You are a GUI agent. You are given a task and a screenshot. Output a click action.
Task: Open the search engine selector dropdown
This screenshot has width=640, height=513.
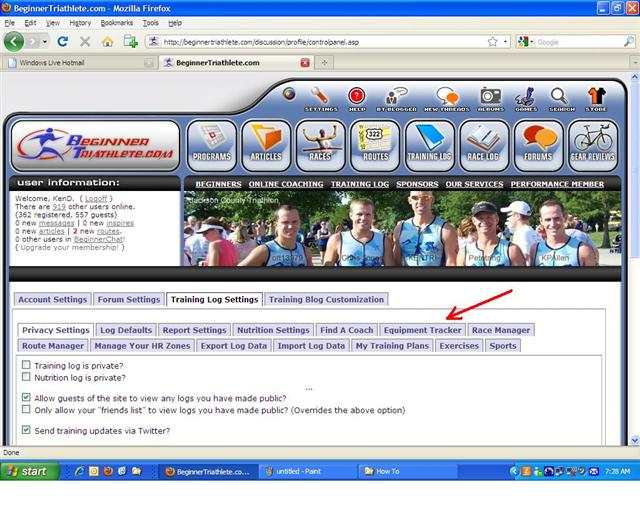coord(524,42)
